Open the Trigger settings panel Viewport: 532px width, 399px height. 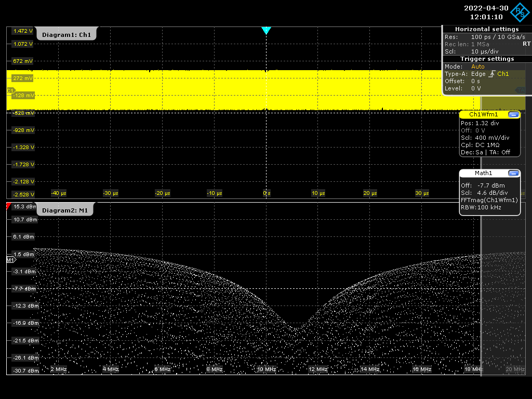487,59
